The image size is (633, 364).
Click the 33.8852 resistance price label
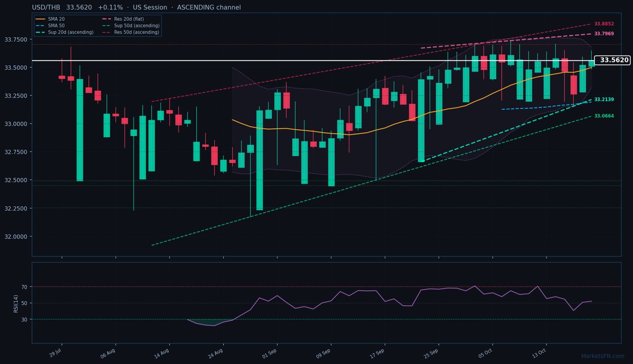point(604,24)
